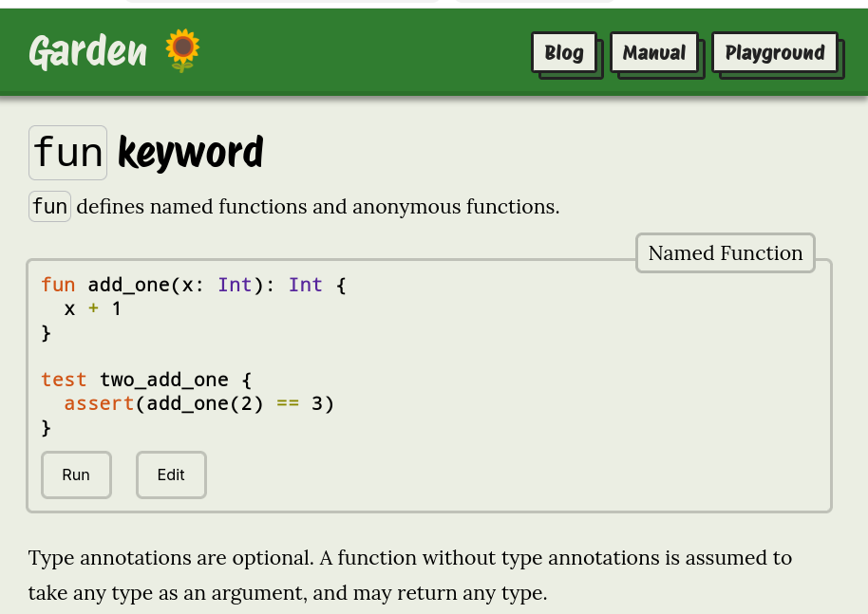Viewport: 868px width, 614px height.
Task: Click the Int return type annotation
Action: pyautogui.click(x=305, y=285)
